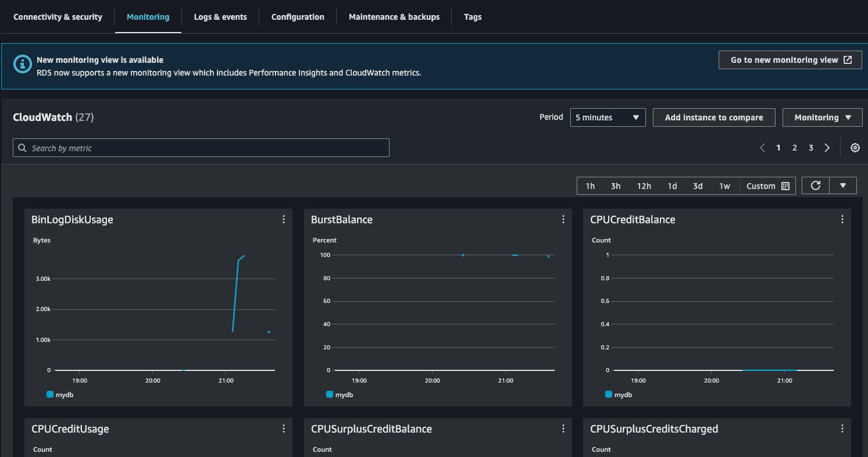868x457 pixels.
Task: Refresh the CloudWatch charts
Action: (x=815, y=185)
